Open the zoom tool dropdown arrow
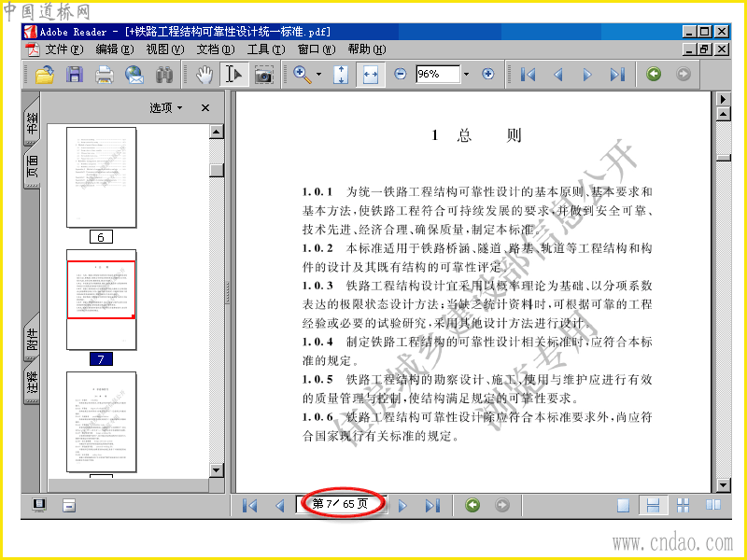This screenshot has width=747, height=560. pyautogui.click(x=318, y=75)
